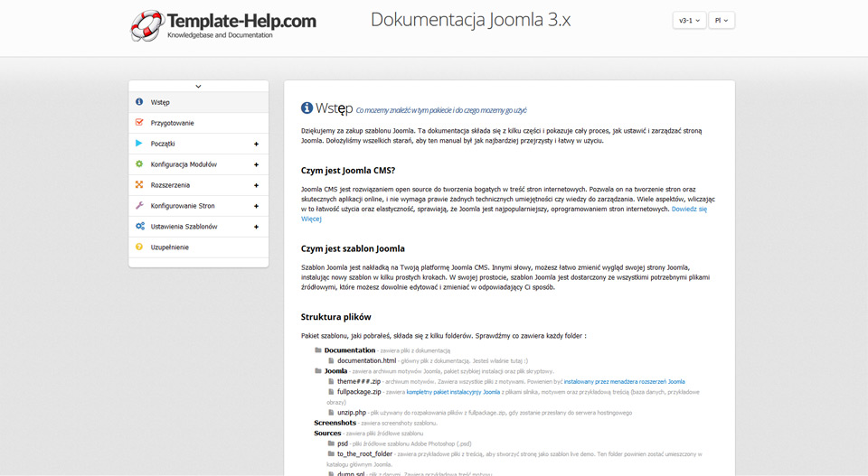Click the blue info icon beside Wstęp in sidebar

[139, 102]
